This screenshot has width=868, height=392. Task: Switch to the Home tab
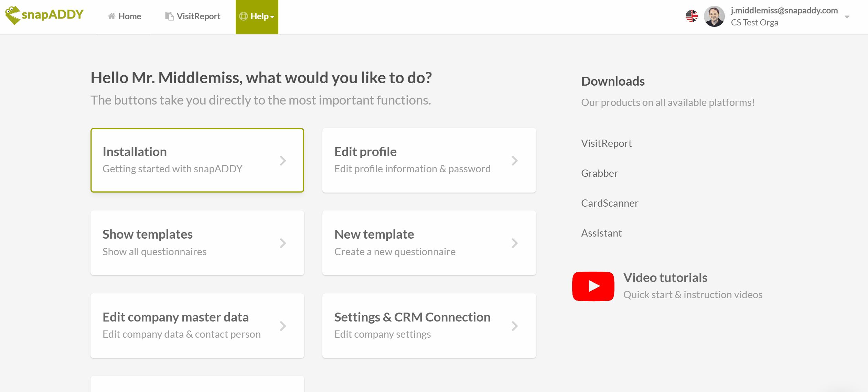tap(125, 16)
